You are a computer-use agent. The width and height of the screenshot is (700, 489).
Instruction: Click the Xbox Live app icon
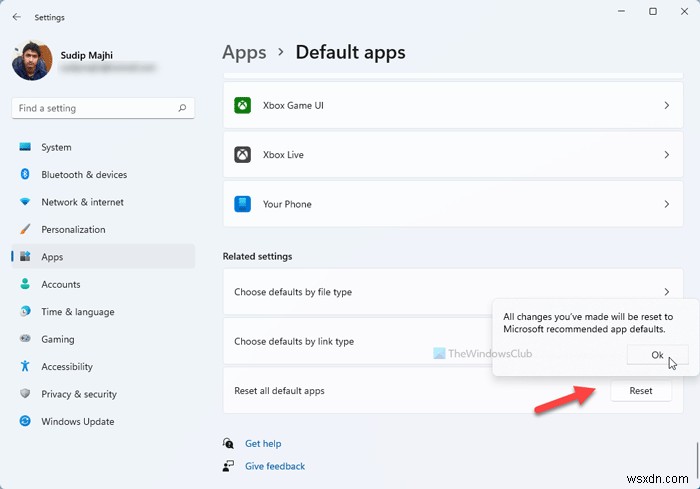[x=242, y=155]
